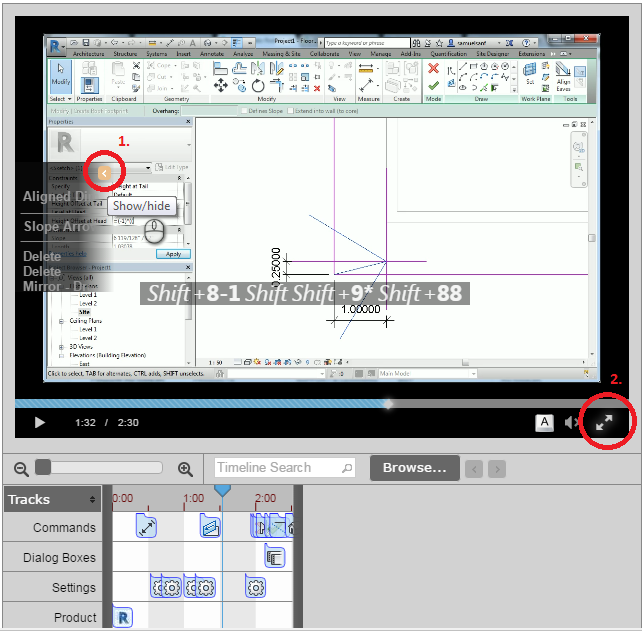Viewport: 642px width, 631px height.
Task: Open the Collaborate ribbon tab
Action: 324,54
